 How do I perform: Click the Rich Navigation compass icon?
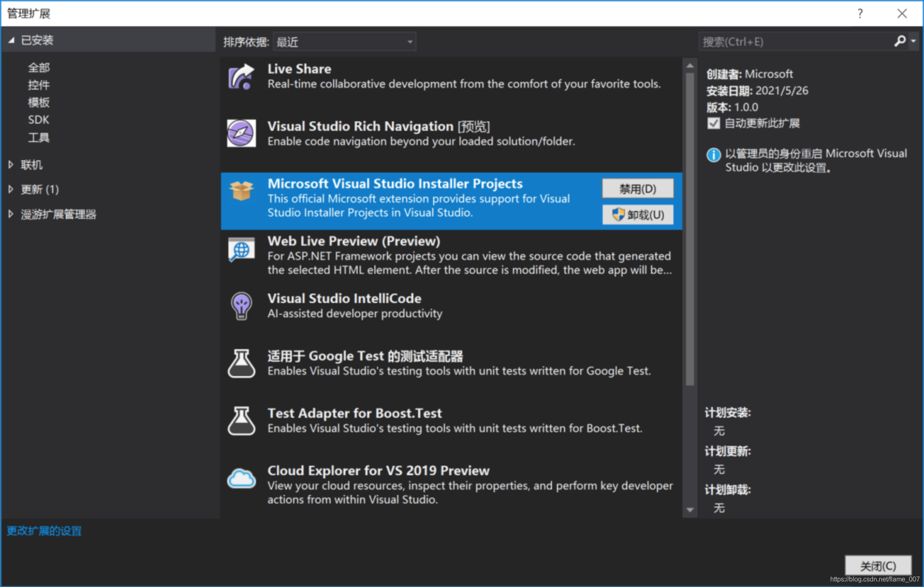[x=241, y=133]
